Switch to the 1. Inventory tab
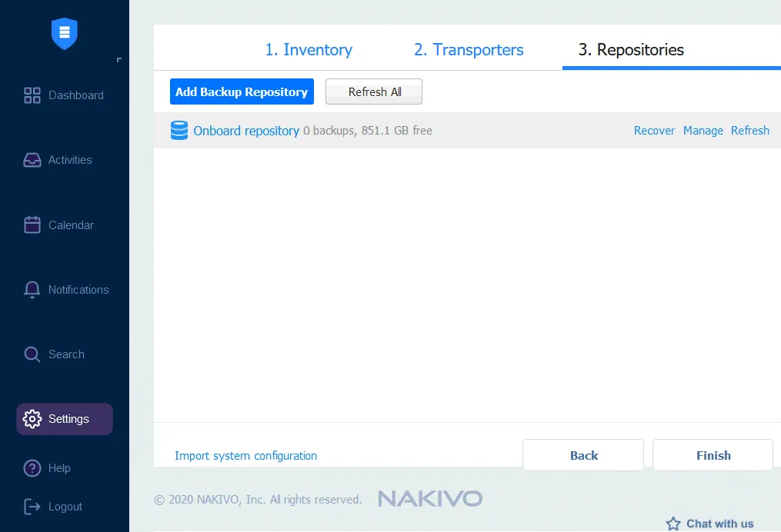The image size is (781, 532). (309, 50)
